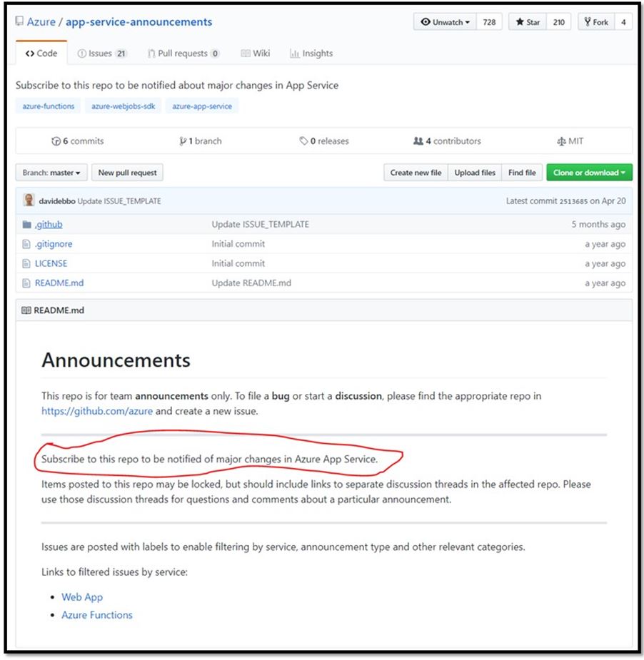The image size is (644, 660).
Task: Open the Wiki tab
Action: [x=256, y=53]
